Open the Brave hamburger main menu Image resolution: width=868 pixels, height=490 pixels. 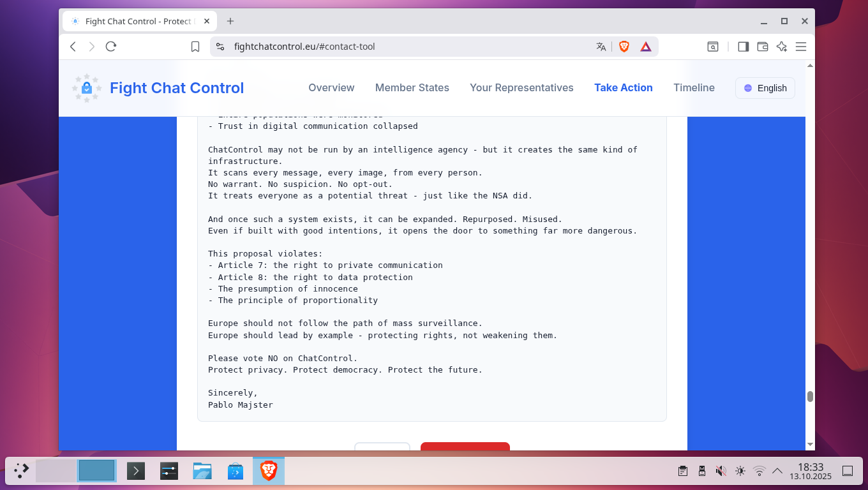click(x=801, y=47)
